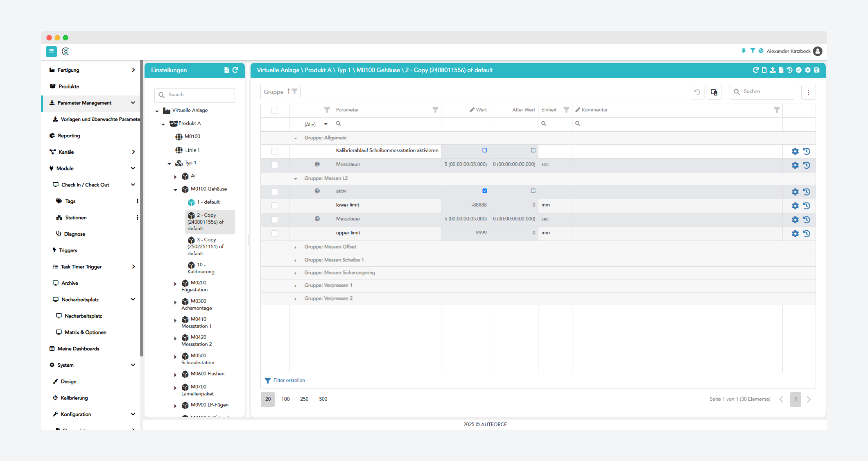Image resolution: width=868 pixels, height=461 pixels.
Task: Expand the Messen Offset group
Action: click(296, 248)
